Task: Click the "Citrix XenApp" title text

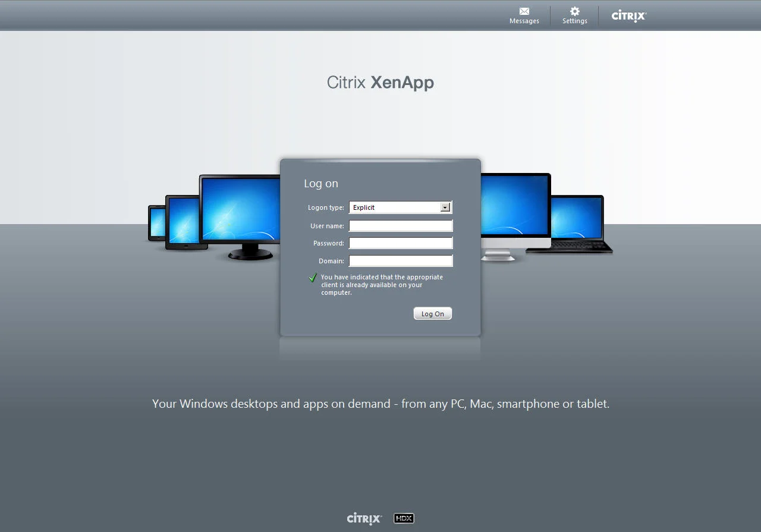Action: (x=380, y=82)
